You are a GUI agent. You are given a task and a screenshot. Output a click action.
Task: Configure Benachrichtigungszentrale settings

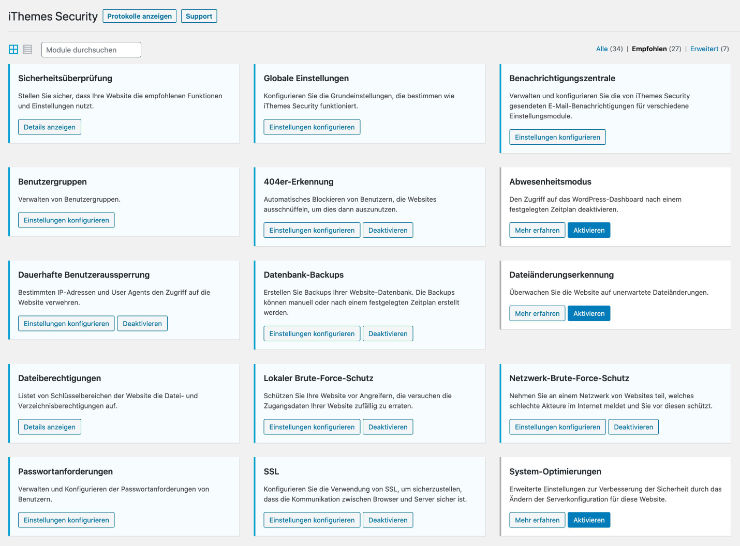click(x=557, y=137)
